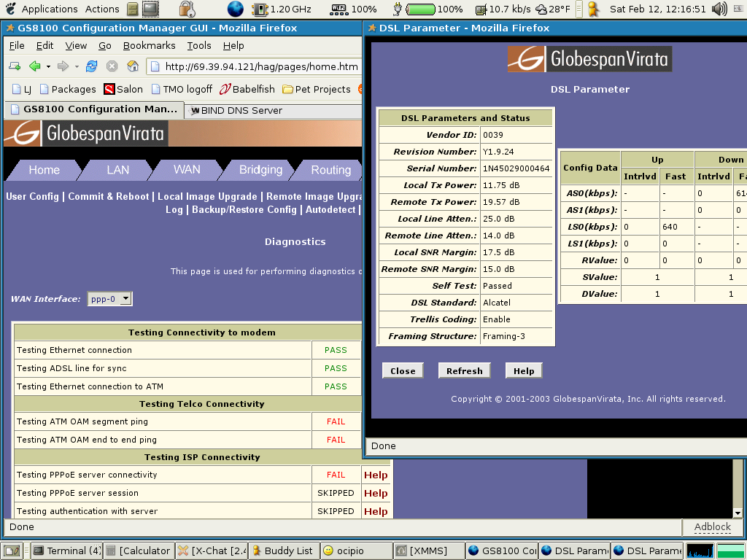The image size is (747, 560).
Task: Go to Firefox Home page icon
Action: (x=133, y=66)
